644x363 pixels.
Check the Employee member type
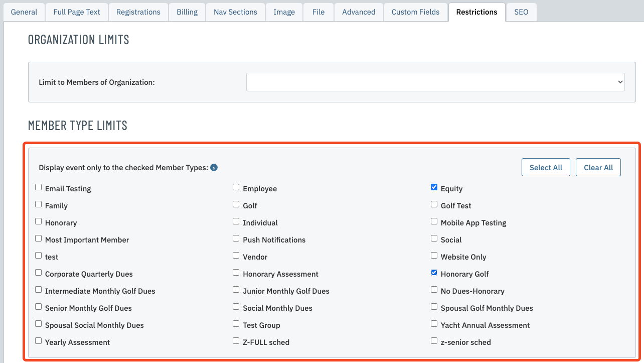[236, 187]
